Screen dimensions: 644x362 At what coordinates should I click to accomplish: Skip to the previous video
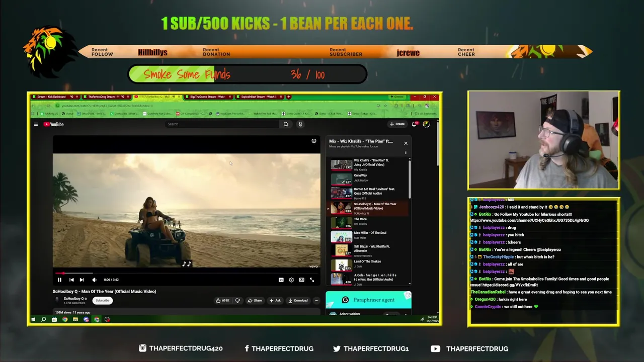pos(71,280)
